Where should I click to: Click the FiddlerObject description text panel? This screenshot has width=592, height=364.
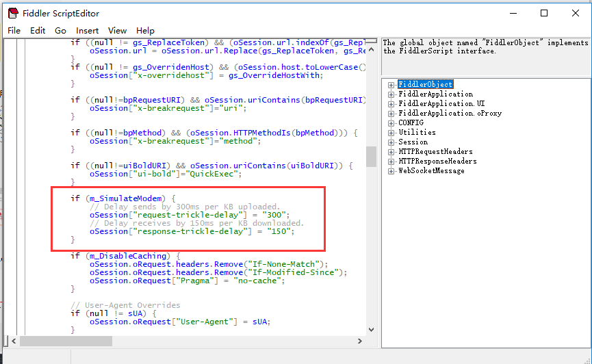pyautogui.click(x=485, y=57)
